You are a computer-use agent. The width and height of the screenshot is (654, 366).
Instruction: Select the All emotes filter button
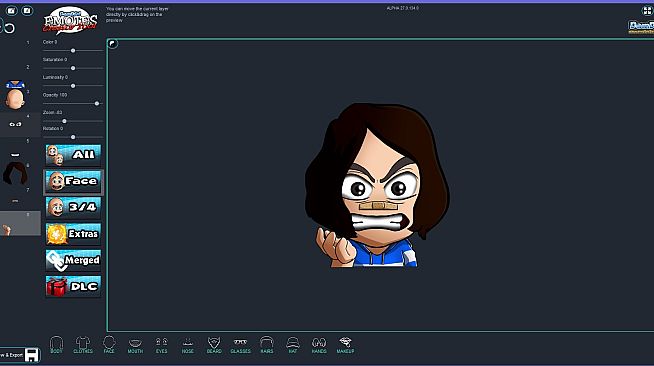tap(73, 155)
